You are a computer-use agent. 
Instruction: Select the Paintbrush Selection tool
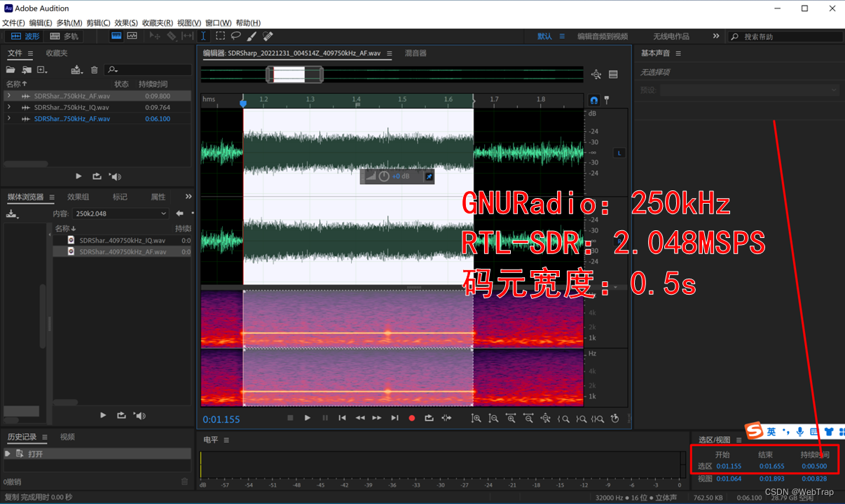[x=252, y=36]
